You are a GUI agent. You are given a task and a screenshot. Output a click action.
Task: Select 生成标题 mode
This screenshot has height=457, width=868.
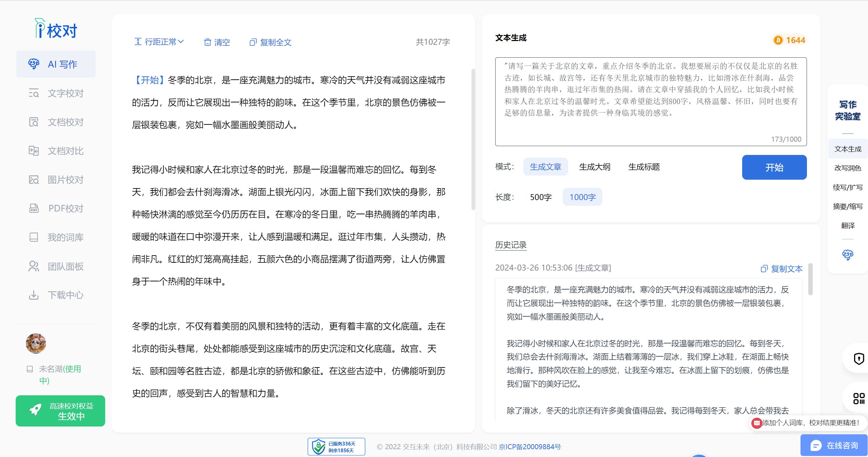[644, 167]
